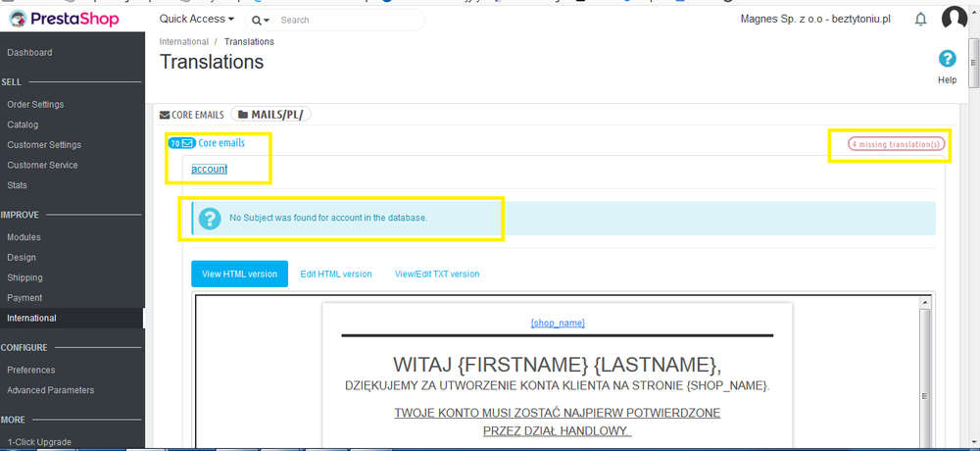Click the 'No Subject was found' message text
Screen dimensions: 980x451
(x=328, y=219)
